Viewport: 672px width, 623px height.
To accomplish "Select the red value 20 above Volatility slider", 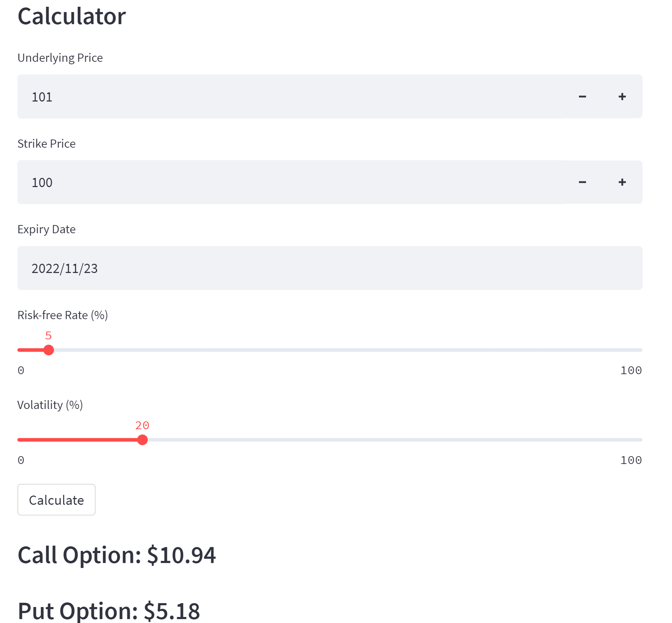I will coord(142,425).
